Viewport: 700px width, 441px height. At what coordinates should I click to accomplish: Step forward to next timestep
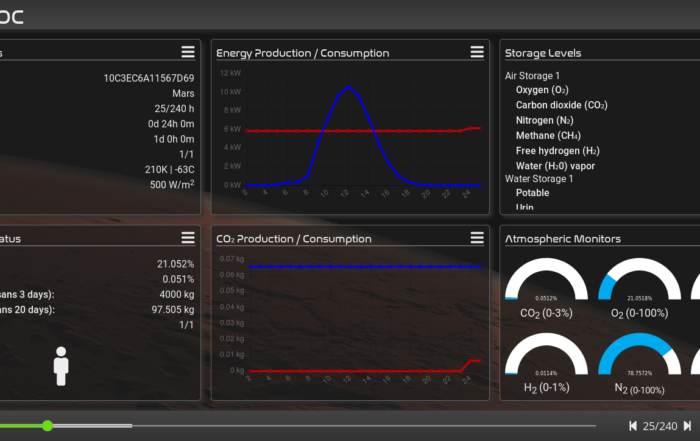click(x=687, y=426)
